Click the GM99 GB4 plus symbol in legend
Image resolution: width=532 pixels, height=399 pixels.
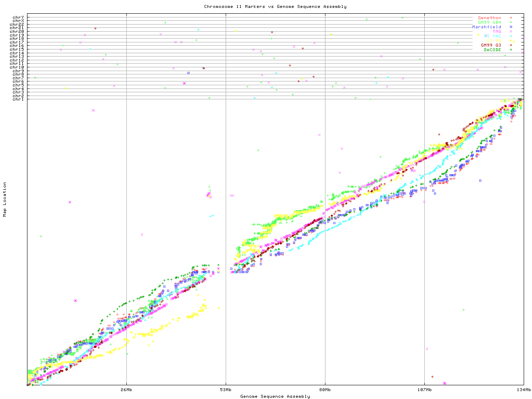coord(511,22)
